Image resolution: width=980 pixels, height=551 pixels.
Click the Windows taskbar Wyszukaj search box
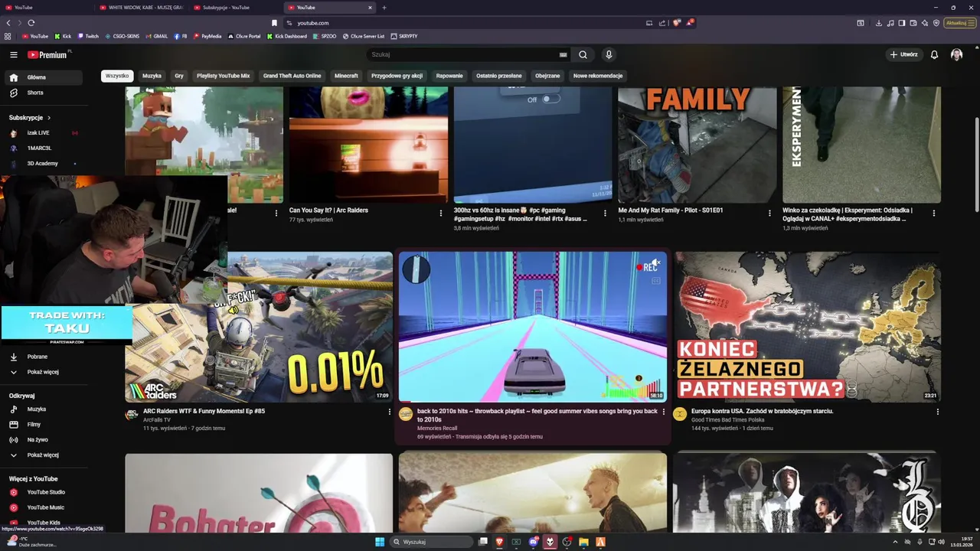coord(431,542)
